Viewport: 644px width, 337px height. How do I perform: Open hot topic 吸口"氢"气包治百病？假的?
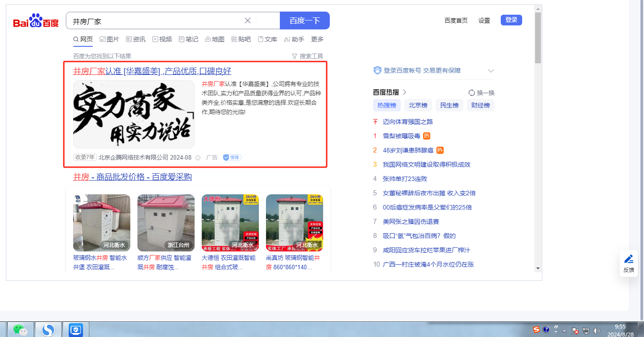pos(420,236)
